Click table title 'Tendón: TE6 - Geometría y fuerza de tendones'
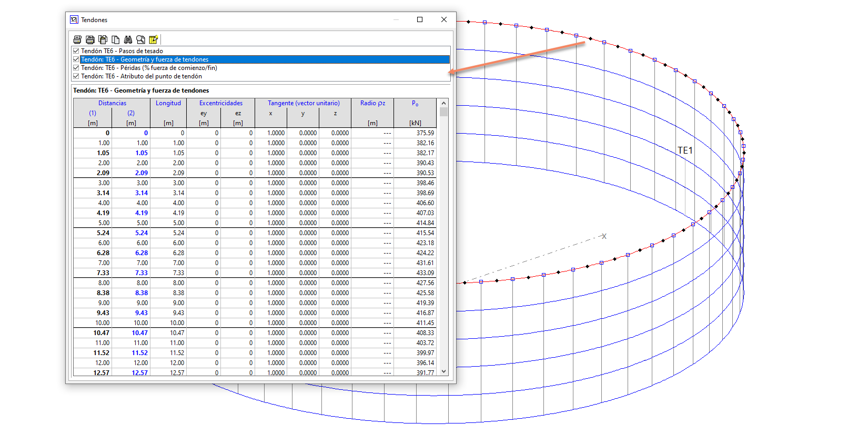 pos(141,90)
